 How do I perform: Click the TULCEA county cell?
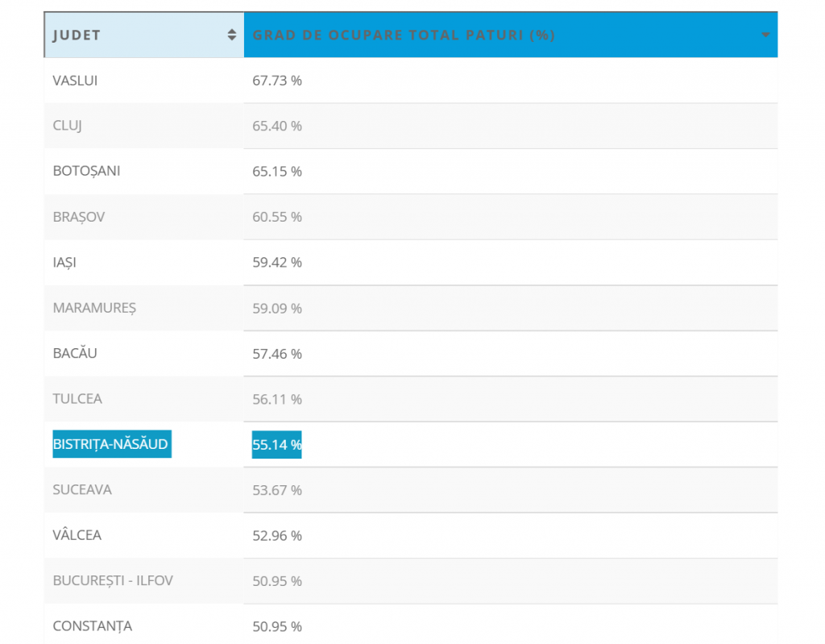(x=77, y=399)
